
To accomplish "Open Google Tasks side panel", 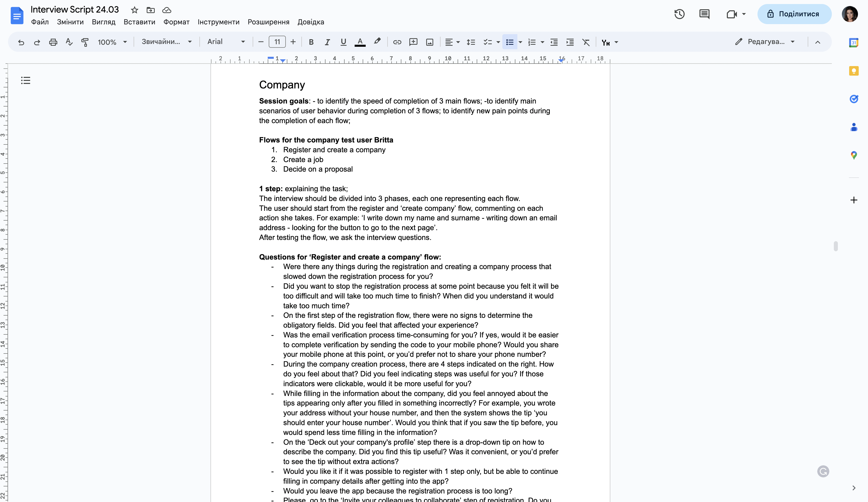I will click(x=853, y=99).
